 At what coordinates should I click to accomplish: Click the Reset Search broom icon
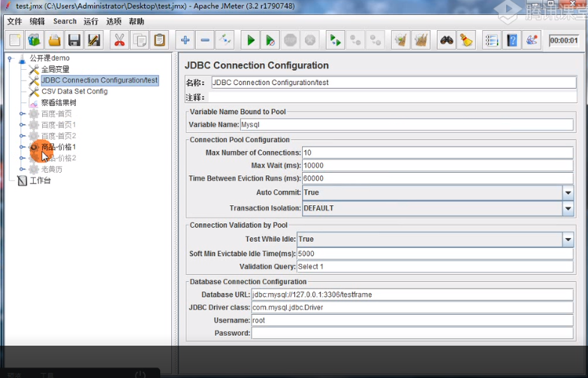[466, 40]
